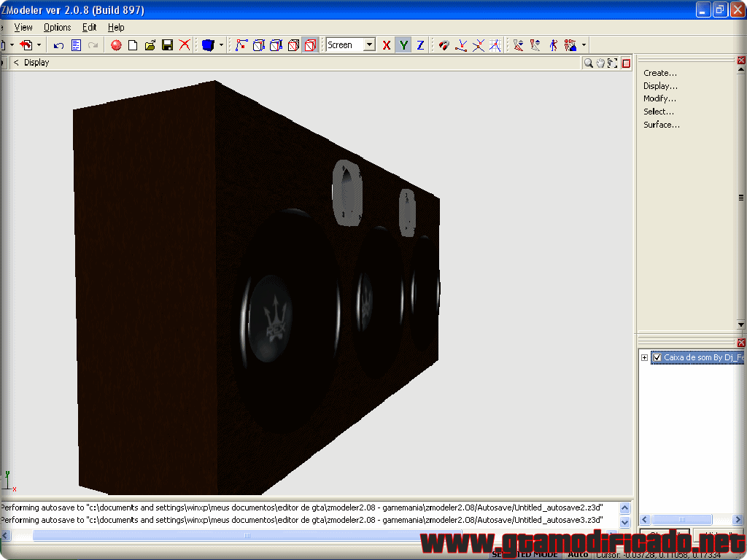
Task: Toggle the Y axis lock
Action: pos(403,45)
